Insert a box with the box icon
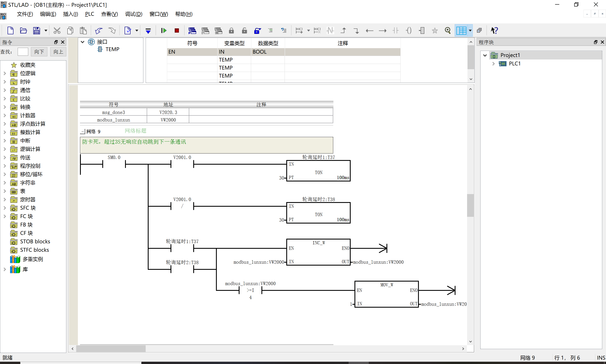Image resolution: width=606 pixels, height=364 pixels. [422, 30]
